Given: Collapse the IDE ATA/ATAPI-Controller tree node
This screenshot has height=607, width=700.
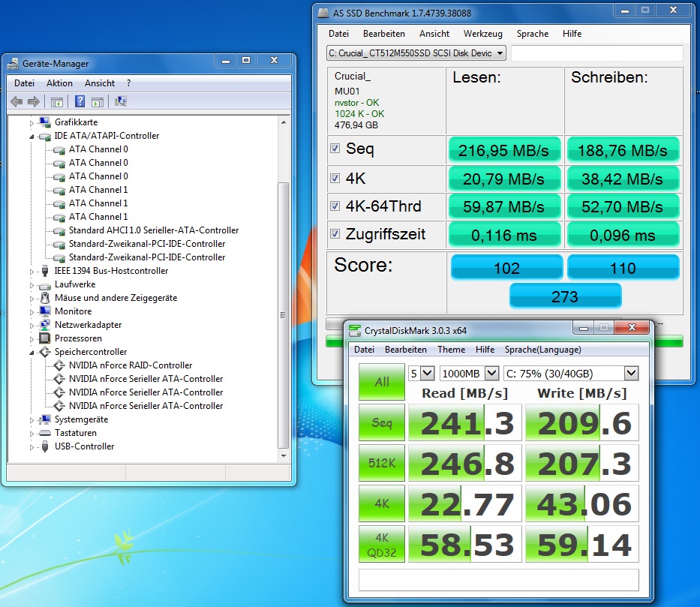Looking at the screenshot, I should pos(32,137).
